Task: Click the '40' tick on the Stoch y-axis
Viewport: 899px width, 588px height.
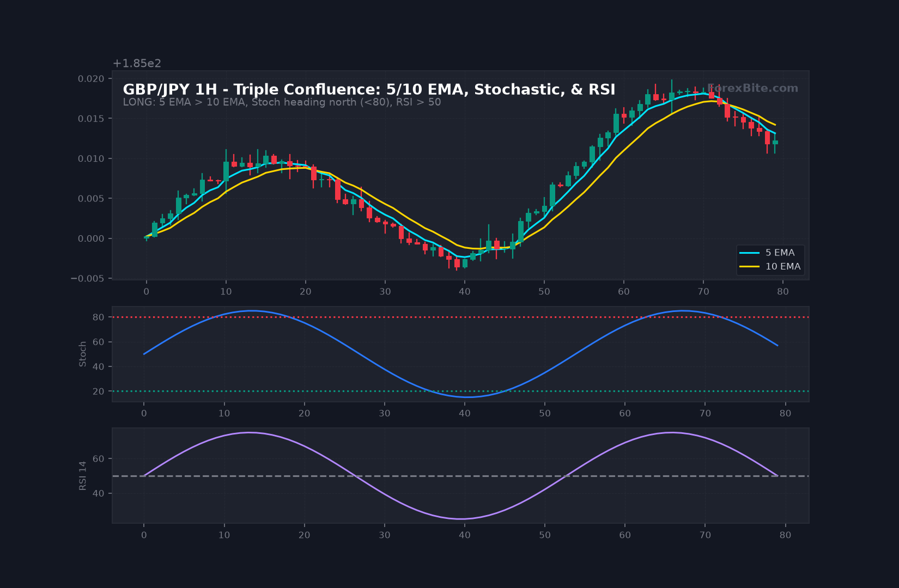Action: pyautogui.click(x=98, y=366)
